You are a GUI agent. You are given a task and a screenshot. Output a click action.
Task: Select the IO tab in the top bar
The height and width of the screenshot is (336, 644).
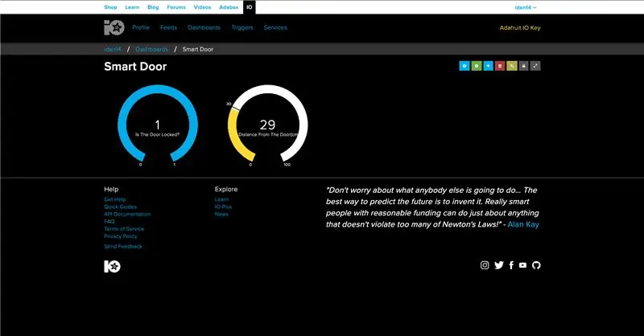point(250,7)
